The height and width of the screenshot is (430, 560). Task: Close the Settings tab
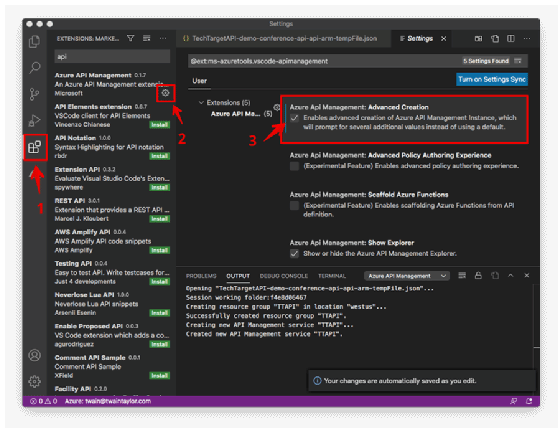pyautogui.click(x=443, y=39)
